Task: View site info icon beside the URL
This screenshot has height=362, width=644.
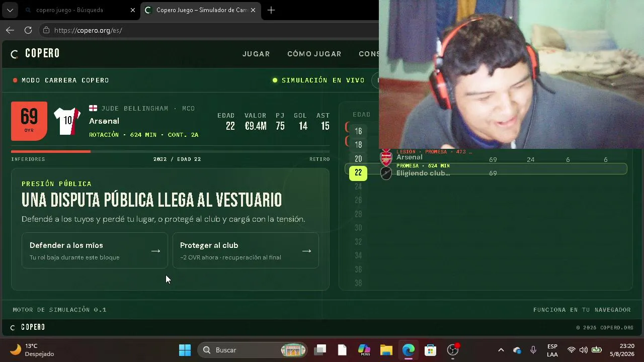Action: [x=46, y=30]
